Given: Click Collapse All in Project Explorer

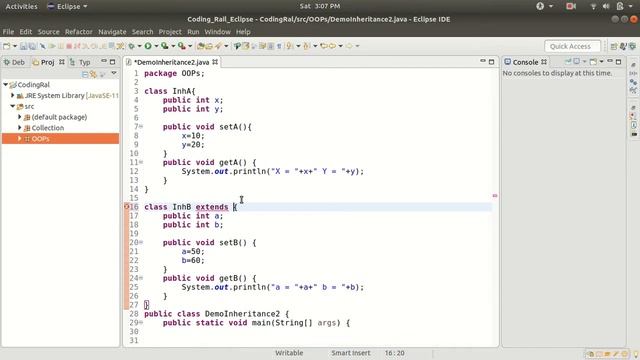Looking at the screenshot, I should point(85,74).
